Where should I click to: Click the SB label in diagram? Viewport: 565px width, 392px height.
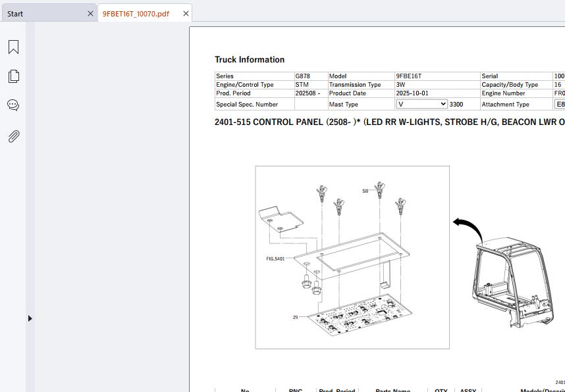click(365, 191)
